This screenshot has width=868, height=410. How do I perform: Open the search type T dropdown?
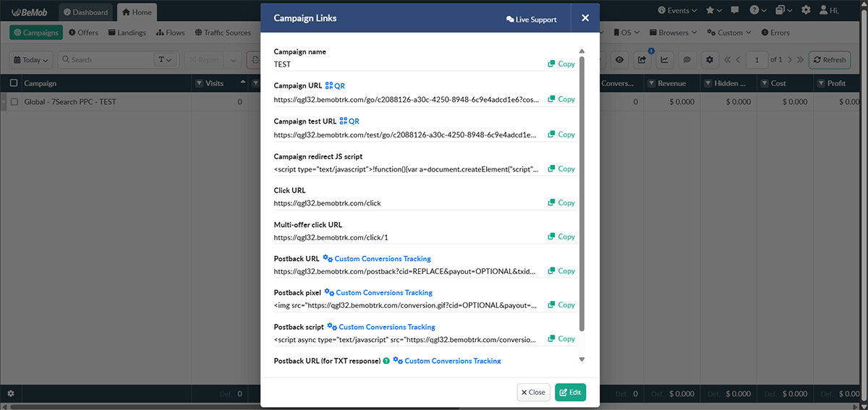pos(165,60)
